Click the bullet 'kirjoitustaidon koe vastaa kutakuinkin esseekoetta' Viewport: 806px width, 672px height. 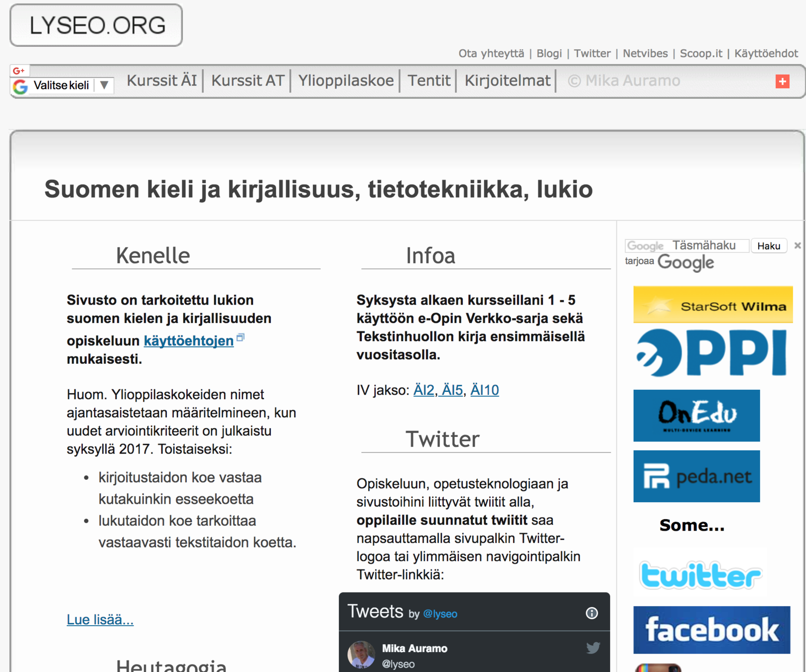click(x=180, y=488)
